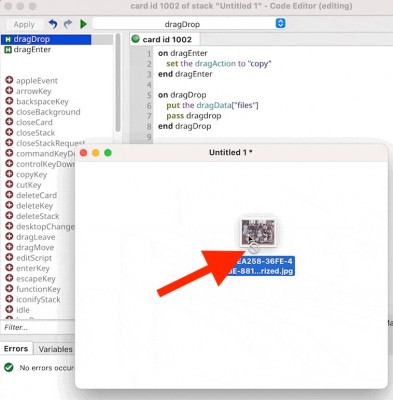Add backspaceKey handler via plus icon
This screenshot has height=400, width=393.
coord(9,101)
